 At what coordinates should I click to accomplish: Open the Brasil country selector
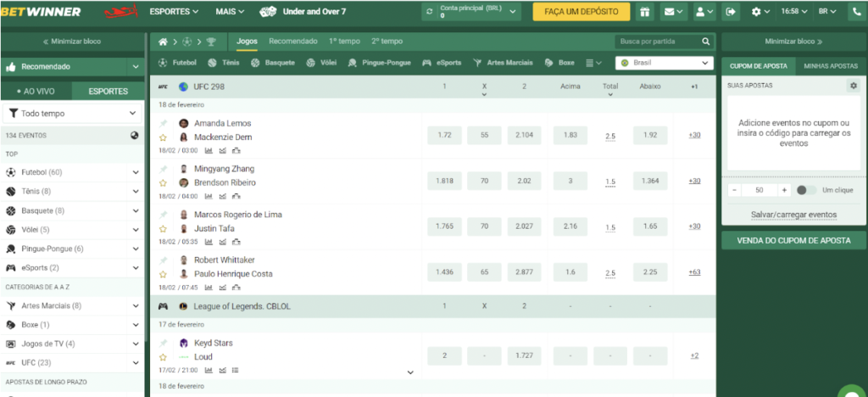pos(664,63)
